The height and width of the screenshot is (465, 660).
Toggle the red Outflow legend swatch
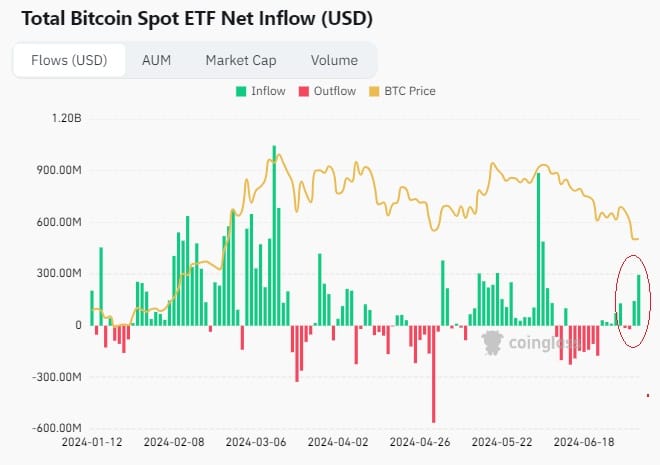[303, 91]
